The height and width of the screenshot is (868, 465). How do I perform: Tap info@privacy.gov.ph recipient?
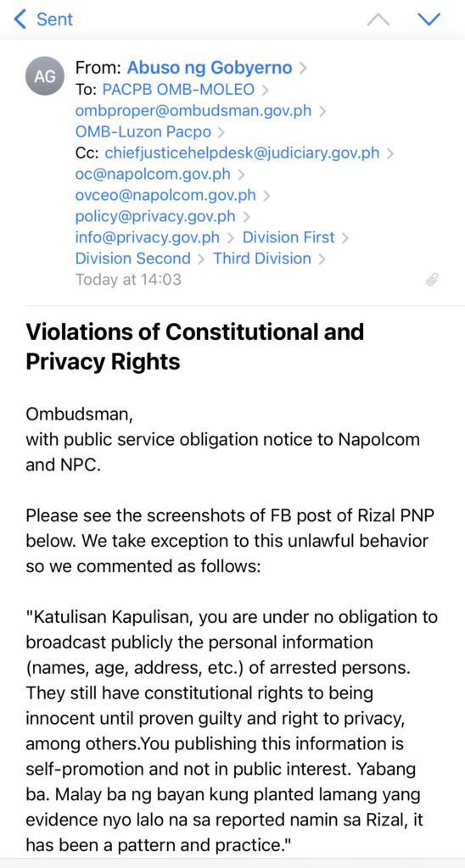(148, 237)
